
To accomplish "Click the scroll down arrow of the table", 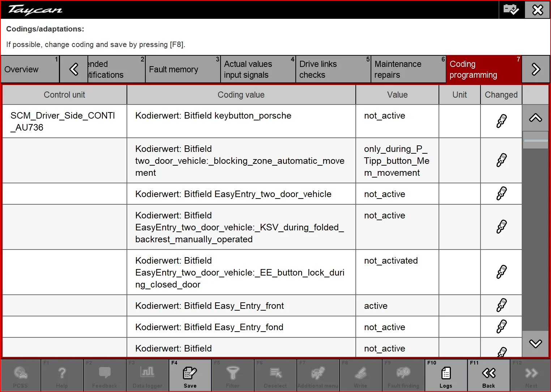I will pyautogui.click(x=535, y=344).
